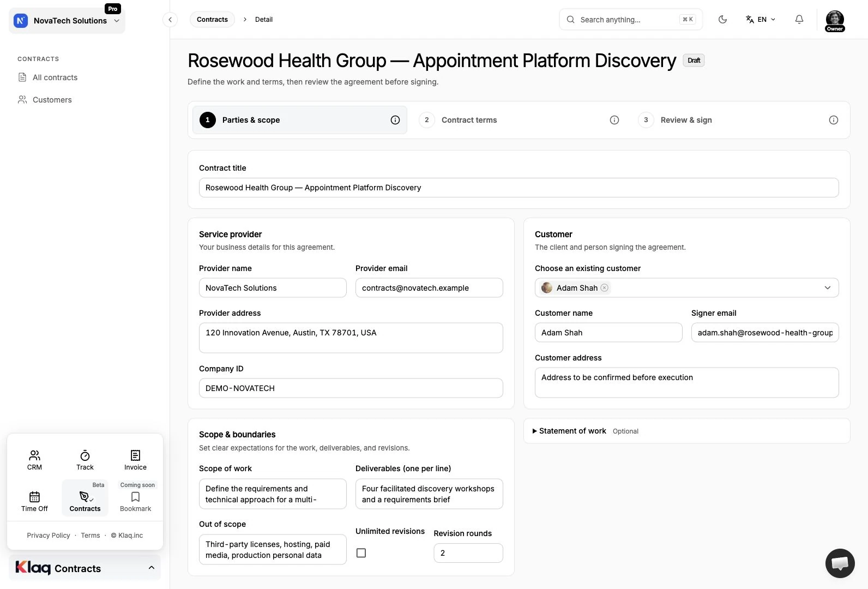
Task: Open Privacy Policy link
Action: click(49, 536)
